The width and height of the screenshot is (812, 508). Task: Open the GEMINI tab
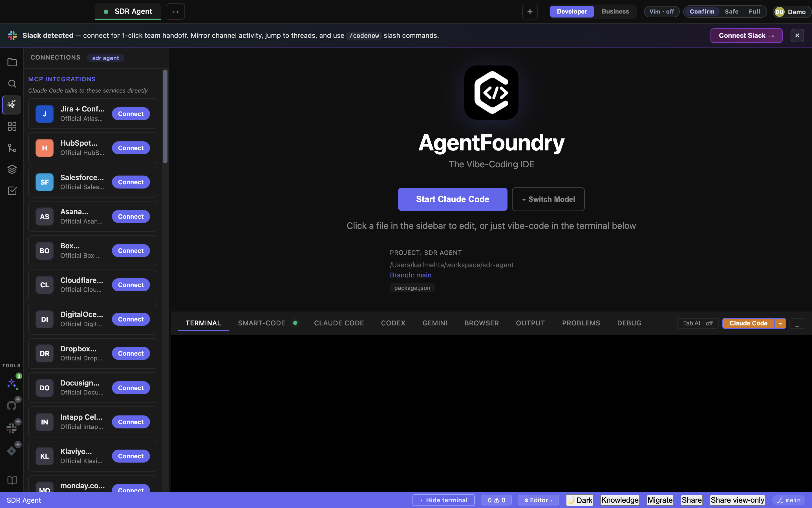click(435, 323)
